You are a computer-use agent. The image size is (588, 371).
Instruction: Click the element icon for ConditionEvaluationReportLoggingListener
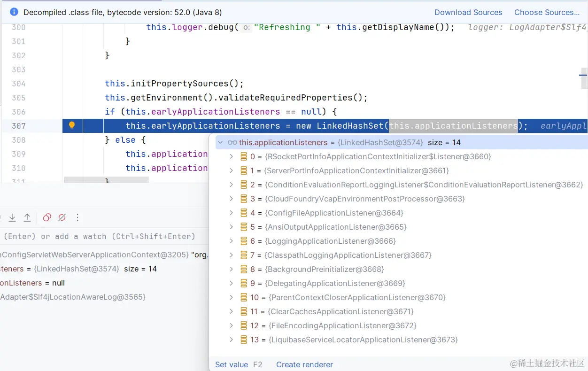244,185
